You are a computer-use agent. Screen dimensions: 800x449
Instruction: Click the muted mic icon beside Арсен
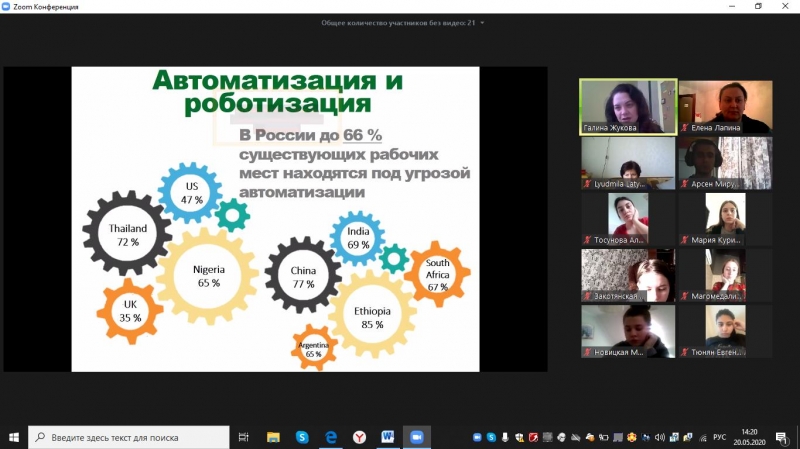click(x=684, y=184)
